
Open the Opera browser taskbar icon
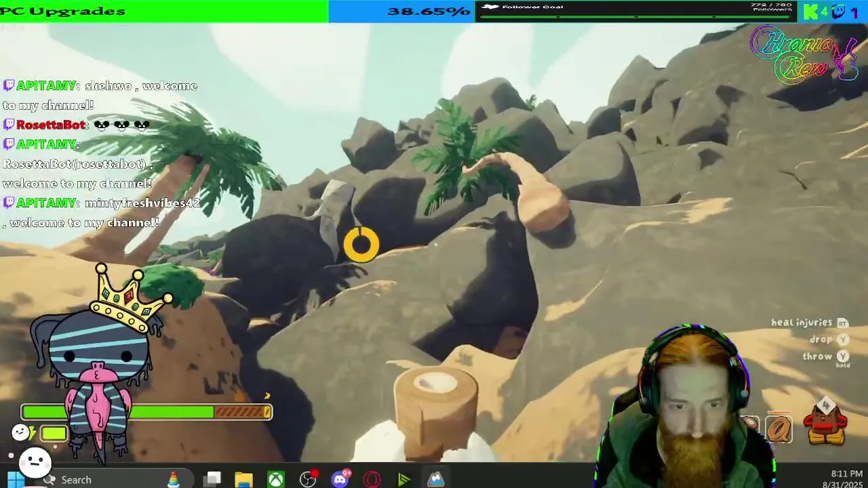click(372, 479)
